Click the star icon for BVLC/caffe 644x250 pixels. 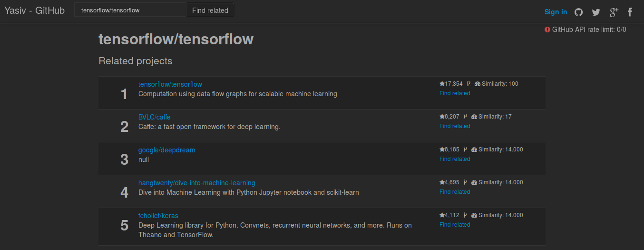coord(442,117)
